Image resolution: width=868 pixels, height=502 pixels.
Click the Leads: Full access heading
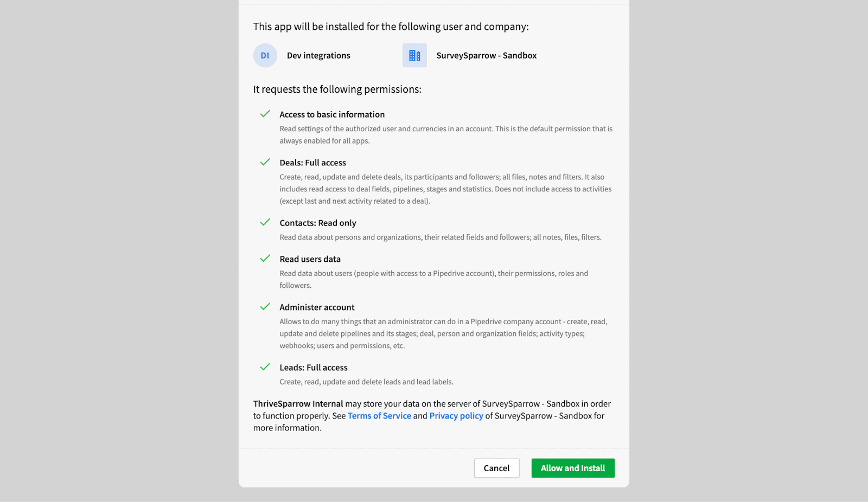point(314,368)
